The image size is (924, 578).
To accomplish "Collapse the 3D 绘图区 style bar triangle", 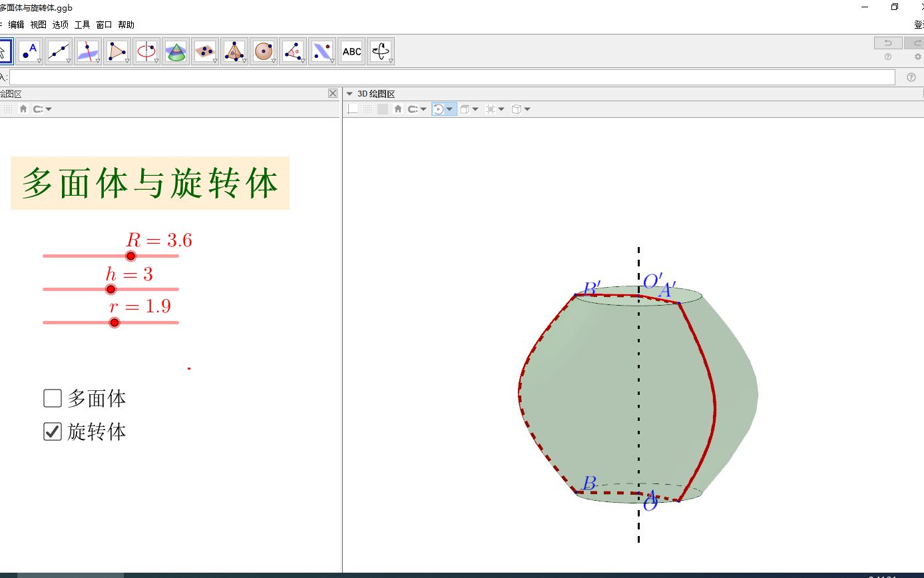I will click(x=349, y=94).
